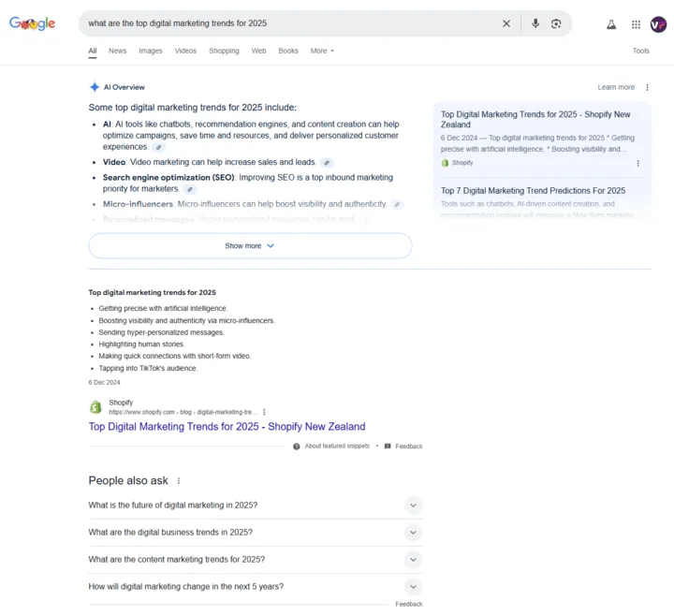Expand AI Overview with Show more

[250, 246]
